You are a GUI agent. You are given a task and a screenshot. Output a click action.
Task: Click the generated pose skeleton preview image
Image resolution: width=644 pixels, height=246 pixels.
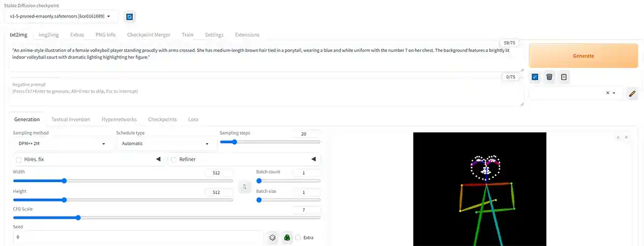(x=480, y=189)
